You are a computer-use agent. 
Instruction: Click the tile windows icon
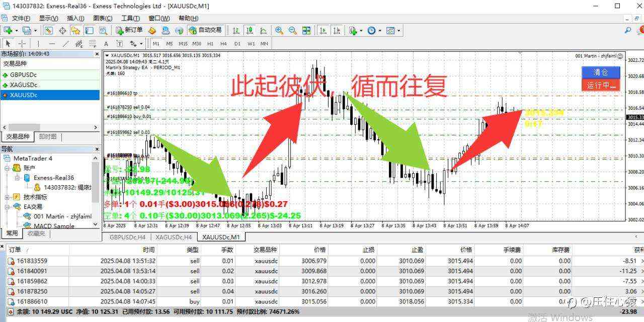coord(306,30)
